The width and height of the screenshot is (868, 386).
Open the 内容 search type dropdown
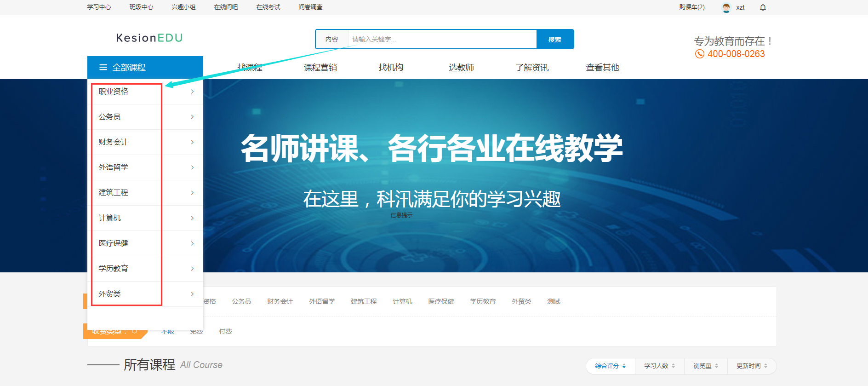point(331,39)
